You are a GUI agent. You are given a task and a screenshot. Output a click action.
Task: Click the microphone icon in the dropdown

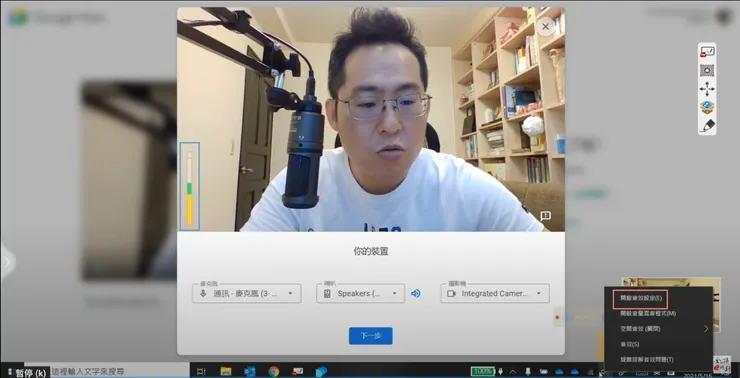pyautogui.click(x=203, y=294)
